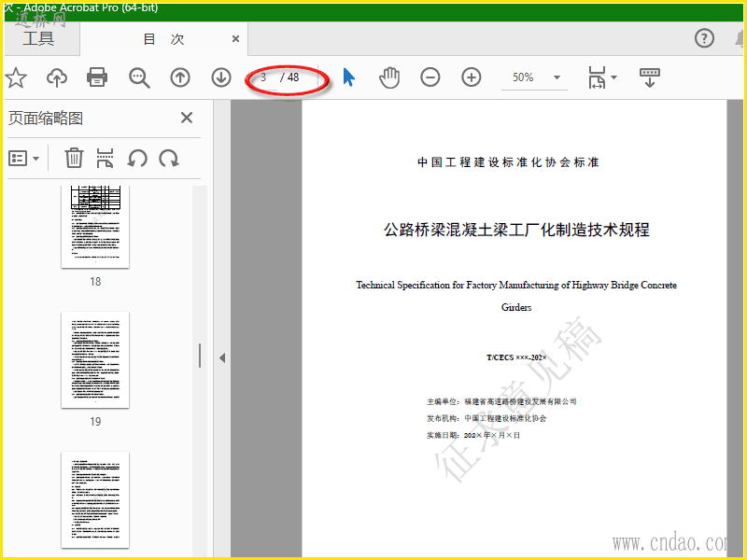Viewport: 747px width, 560px height.
Task: Select the arrow selection tool
Action: pyautogui.click(x=348, y=77)
